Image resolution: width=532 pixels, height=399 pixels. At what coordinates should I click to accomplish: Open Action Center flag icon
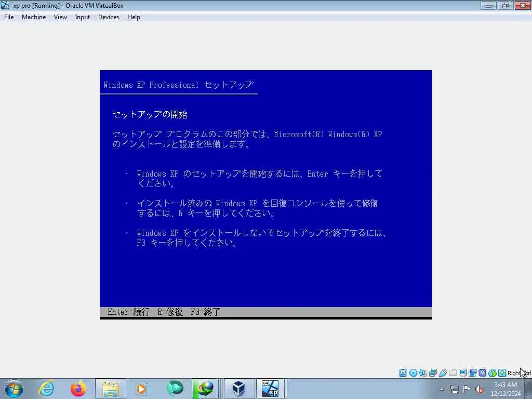(467, 389)
